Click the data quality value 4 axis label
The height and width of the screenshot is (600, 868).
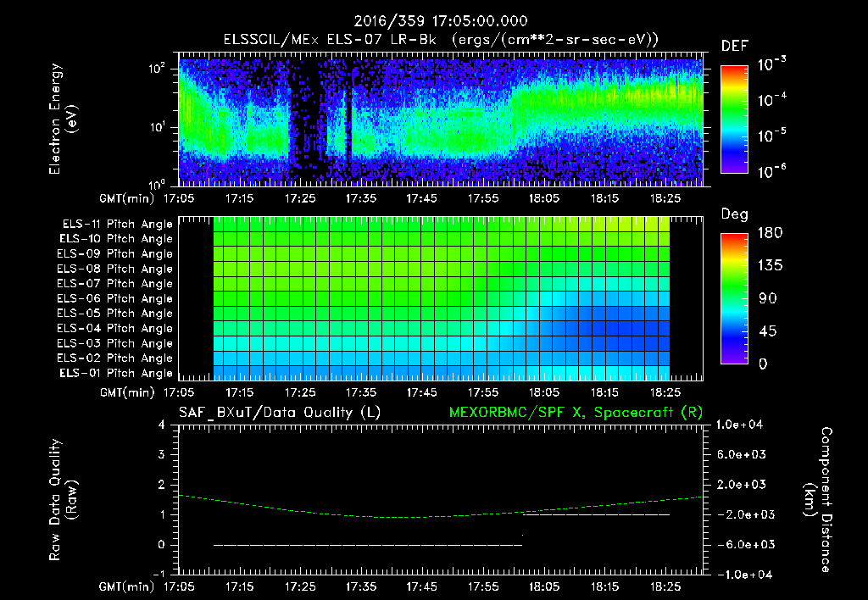(162, 425)
